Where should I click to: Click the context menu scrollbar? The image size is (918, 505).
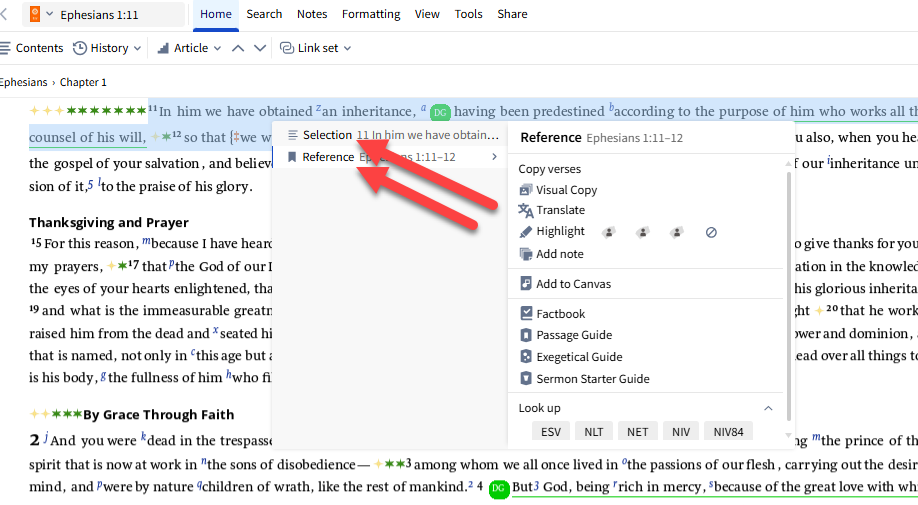[789, 296]
